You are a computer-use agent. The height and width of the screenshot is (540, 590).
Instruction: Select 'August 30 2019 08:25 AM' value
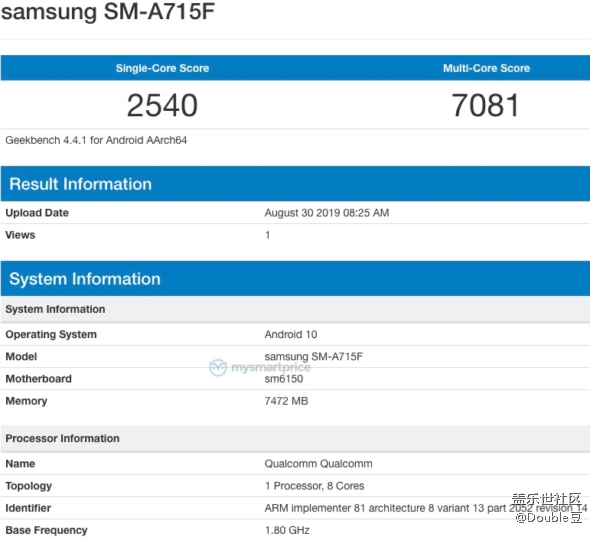(x=327, y=213)
